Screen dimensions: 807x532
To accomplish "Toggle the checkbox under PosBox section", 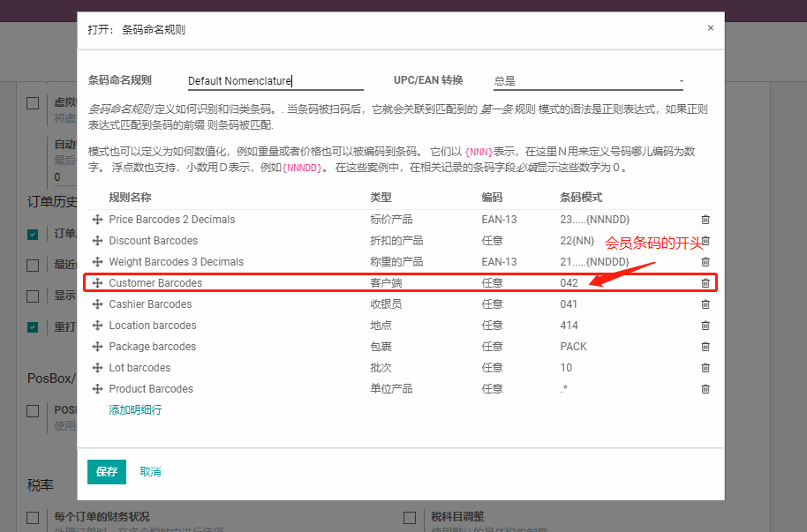I will 33,411.
